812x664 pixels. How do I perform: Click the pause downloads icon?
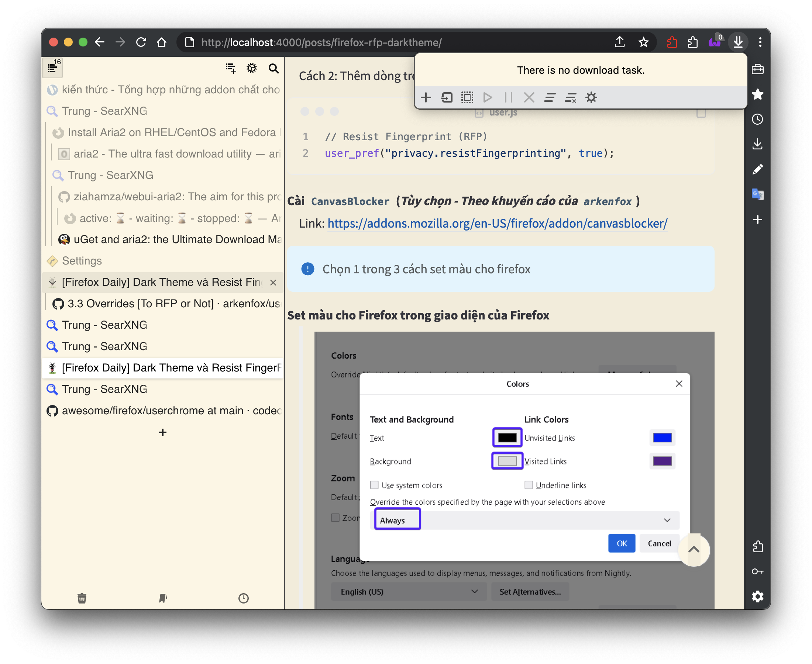[x=508, y=97]
